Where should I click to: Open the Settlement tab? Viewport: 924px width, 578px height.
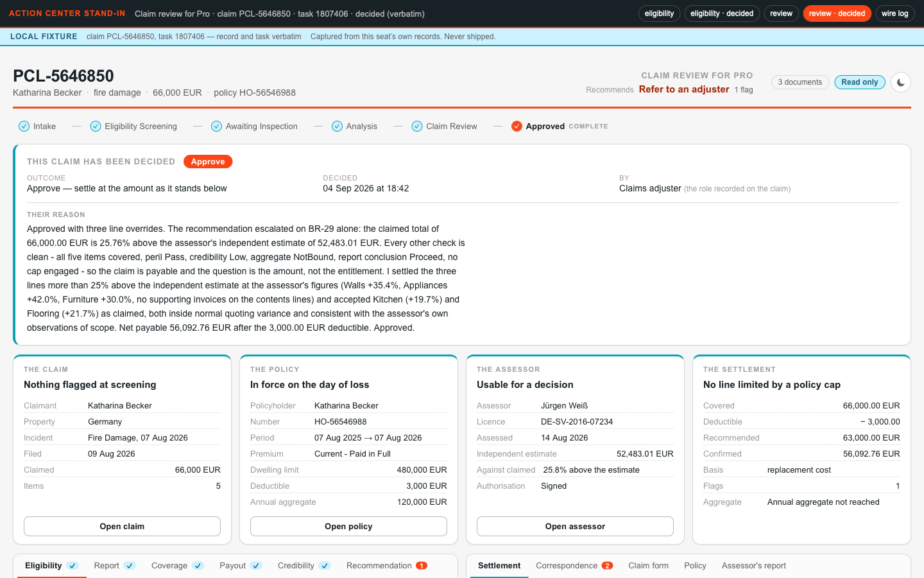(x=499, y=566)
